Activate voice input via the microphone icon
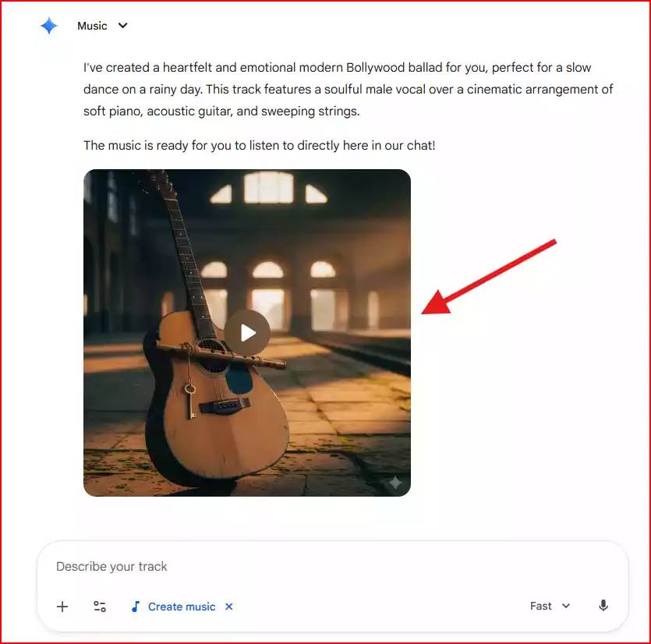This screenshot has width=651, height=644. pyautogui.click(x=603, y=606)
